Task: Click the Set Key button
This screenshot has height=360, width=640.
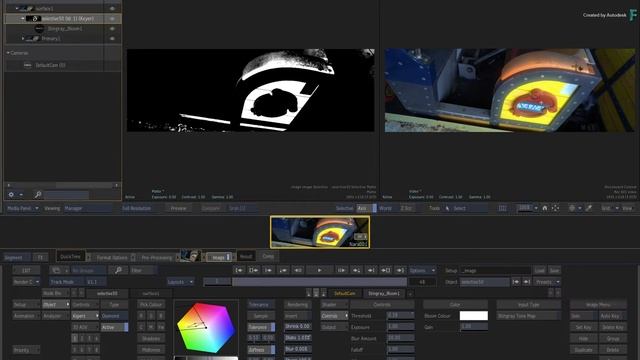Action: tap(583, 327)
